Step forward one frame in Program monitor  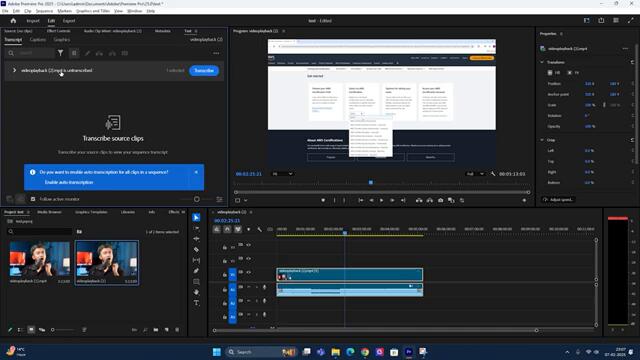[392, 200]
